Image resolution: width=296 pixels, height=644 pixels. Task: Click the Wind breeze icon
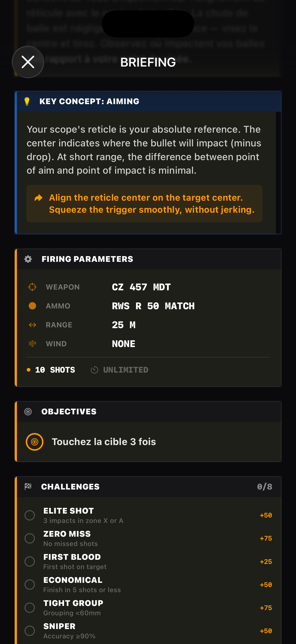pyautogui.click(x=32, y=344)
